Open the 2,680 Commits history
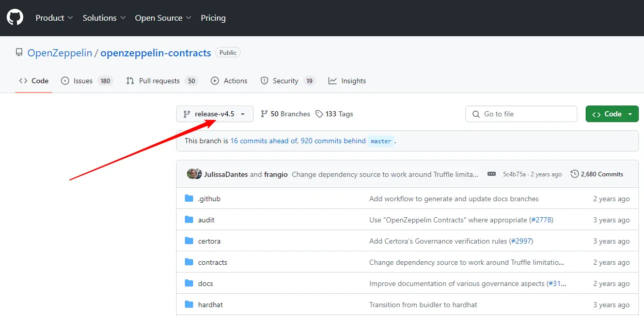Screen dimensions: 644x316 (596, 174)
